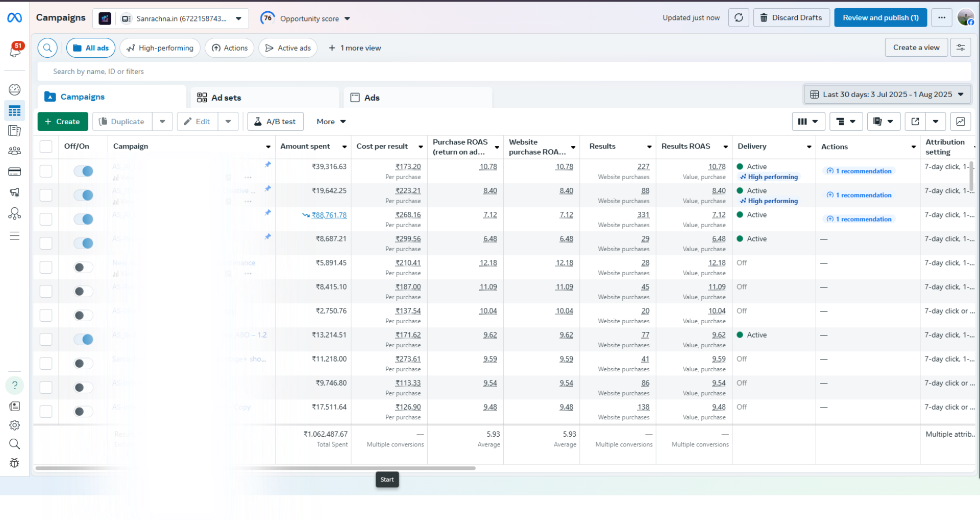Viewport: 980px width, 527px height.
Task: Switch to the Ad sets tab
Action: point(265,97)
